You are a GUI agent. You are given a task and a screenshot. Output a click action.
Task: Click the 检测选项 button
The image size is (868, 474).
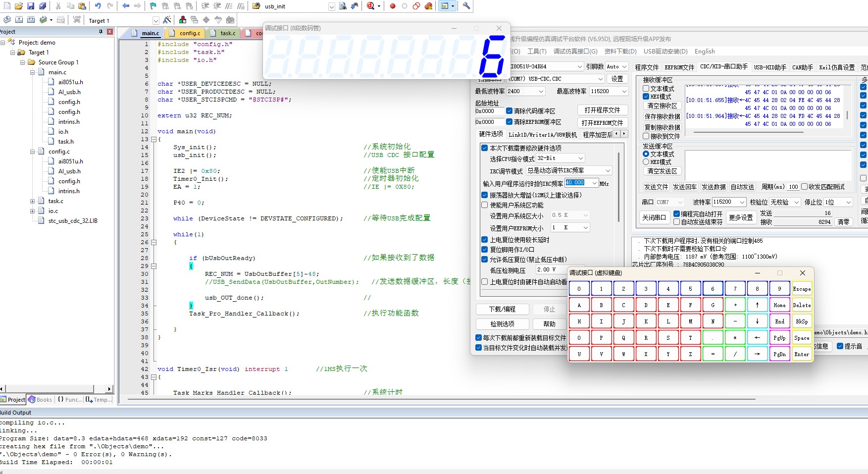[502, 324]
